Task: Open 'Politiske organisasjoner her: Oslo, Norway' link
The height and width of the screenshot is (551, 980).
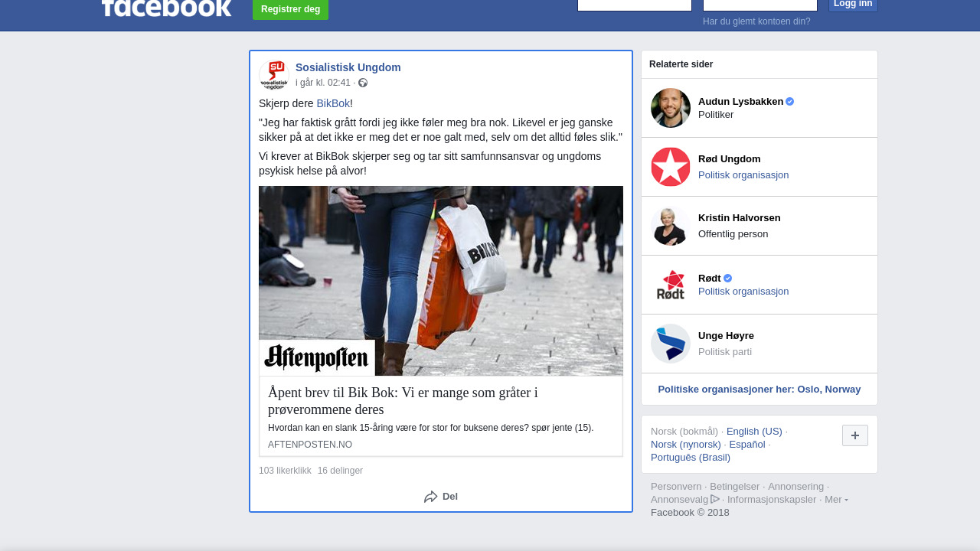Action: coord(759,390)
